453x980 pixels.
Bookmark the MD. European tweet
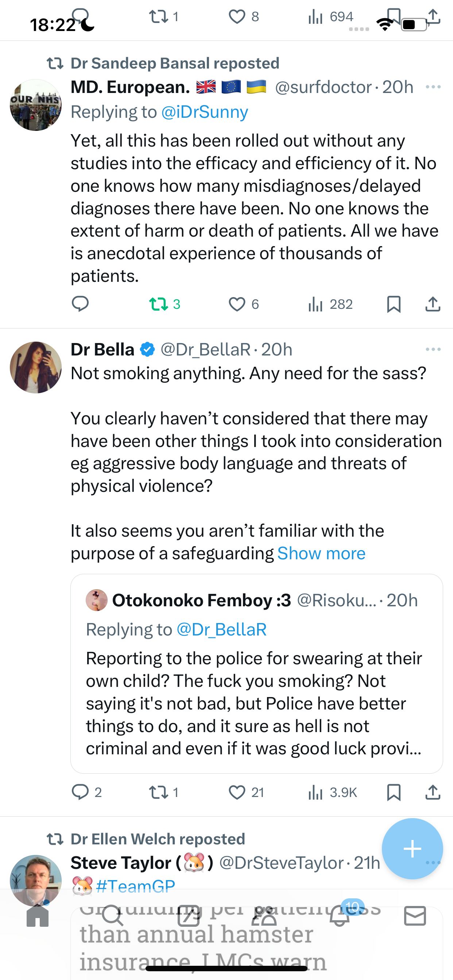pyautogui.click(x=394, y=304)
